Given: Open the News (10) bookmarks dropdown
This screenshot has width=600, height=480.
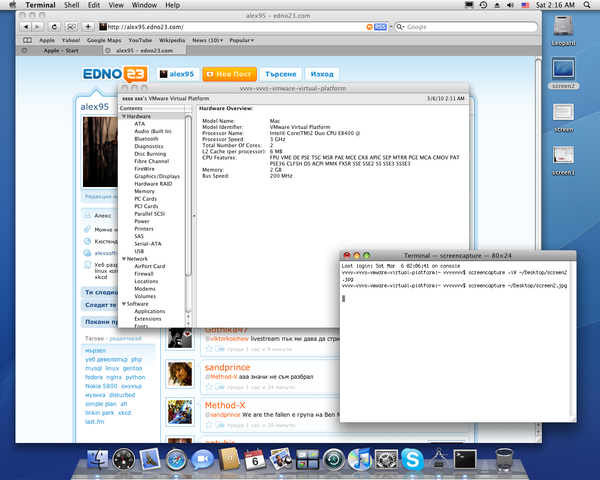Looking at the screenshot, I should [207, 40].
